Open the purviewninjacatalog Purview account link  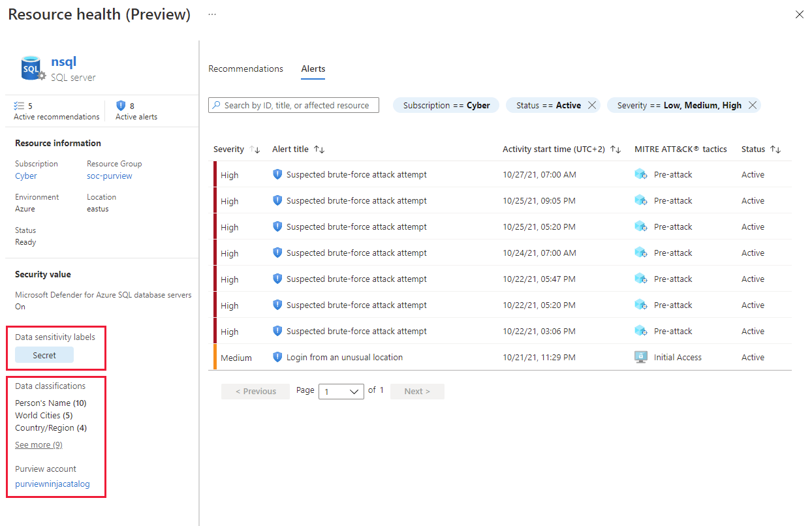tap(52, 484)
